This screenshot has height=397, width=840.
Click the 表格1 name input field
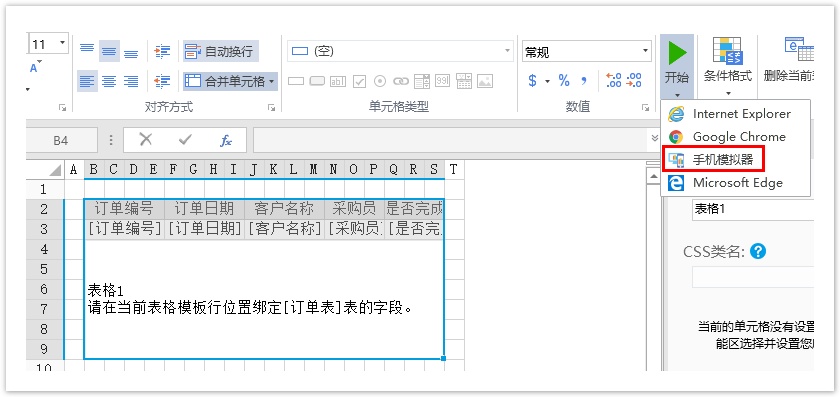click(753, 209)
